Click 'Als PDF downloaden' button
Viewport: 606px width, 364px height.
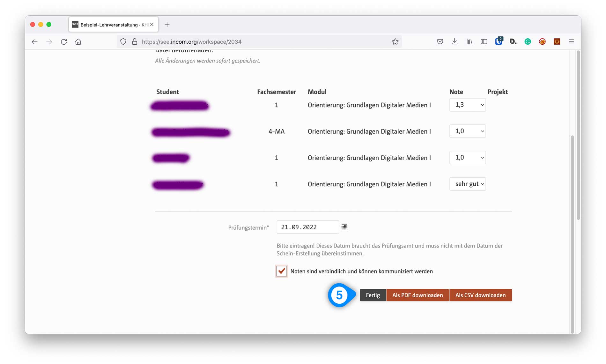pyautogui.click(x=418, y=295)
